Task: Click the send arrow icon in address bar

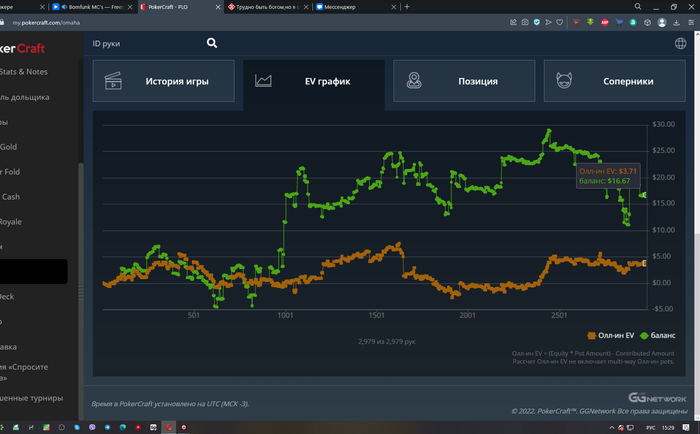Action: pos(548,22)
